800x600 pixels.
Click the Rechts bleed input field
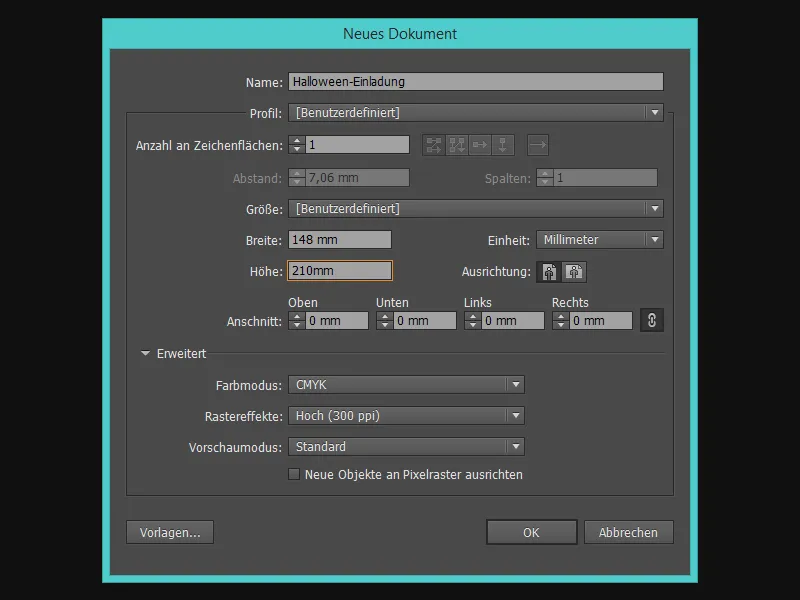601,320
